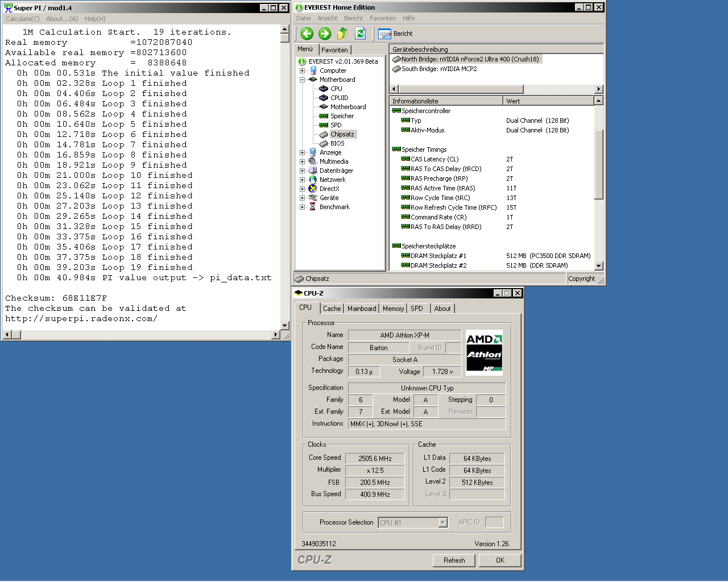Switch to the About tab in CPU-Z
Viewport: 728px width, 582px height.
442,309
